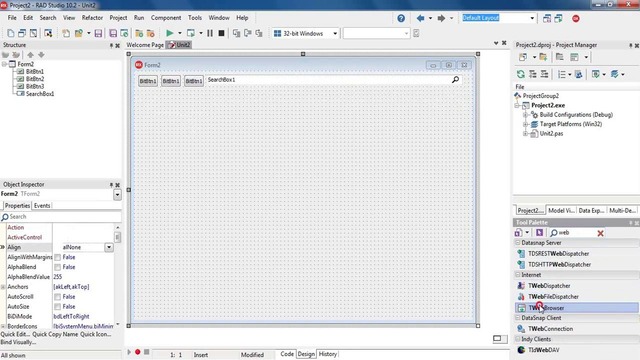Image resolution: width=640 pixels, height=360 pixels.
Task: Click the Pause toolbar icon
Action: (x=210, y=33)
